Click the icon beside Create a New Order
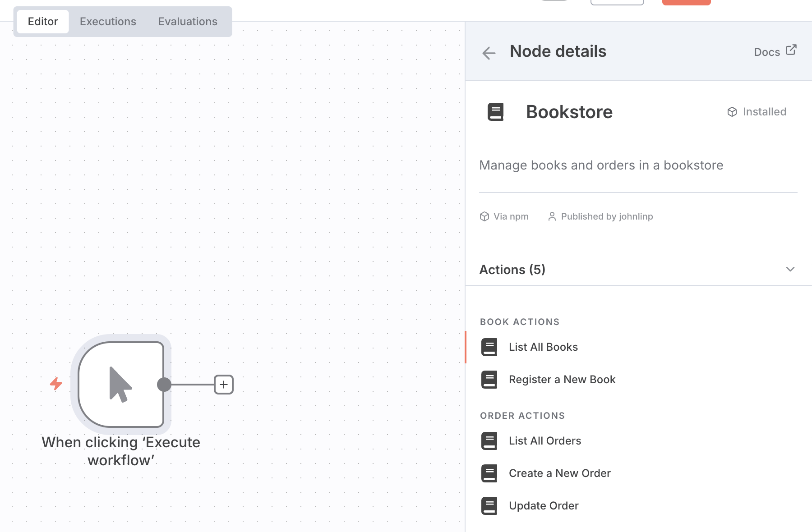This screenshot has height=532, width=812. click(489, 473)
